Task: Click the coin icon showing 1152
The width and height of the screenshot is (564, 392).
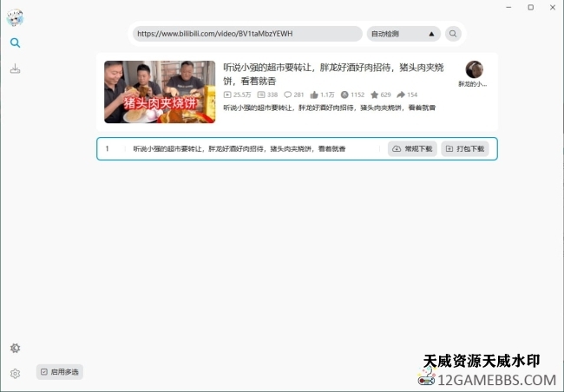Action: [344, 95]
